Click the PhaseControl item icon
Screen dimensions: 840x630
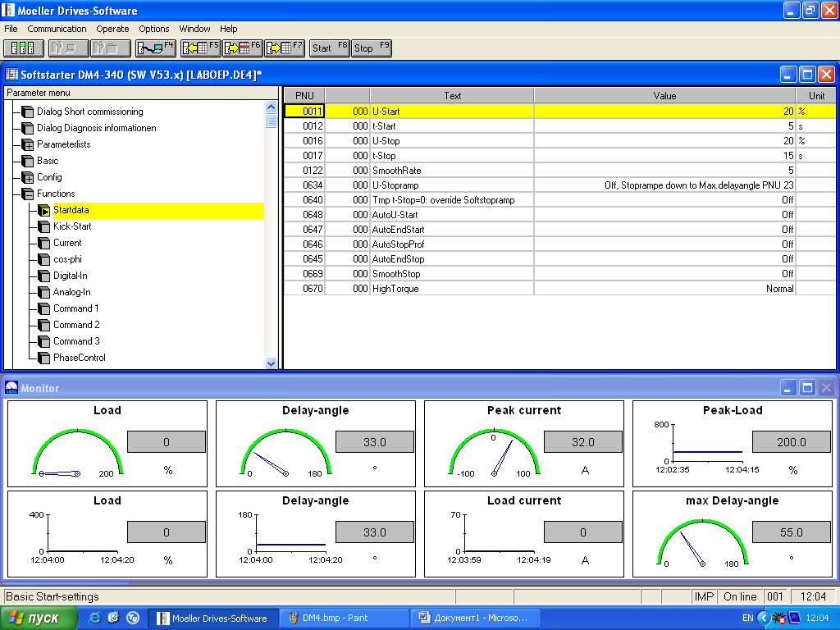click(x=44, y=358)
